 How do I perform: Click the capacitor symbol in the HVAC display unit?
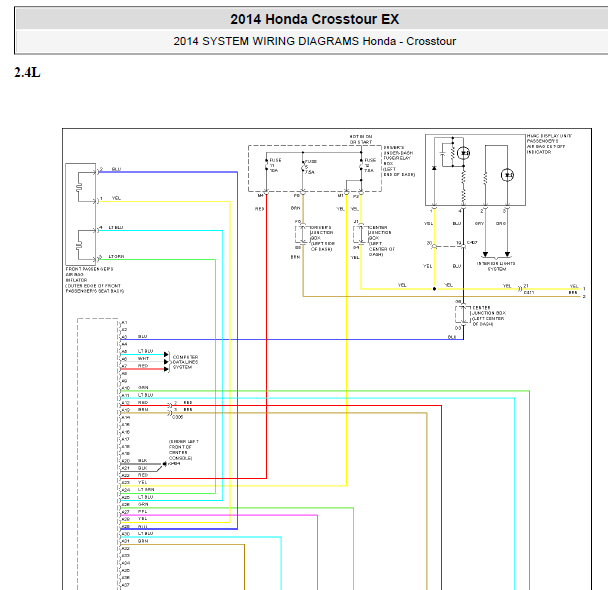443,154
